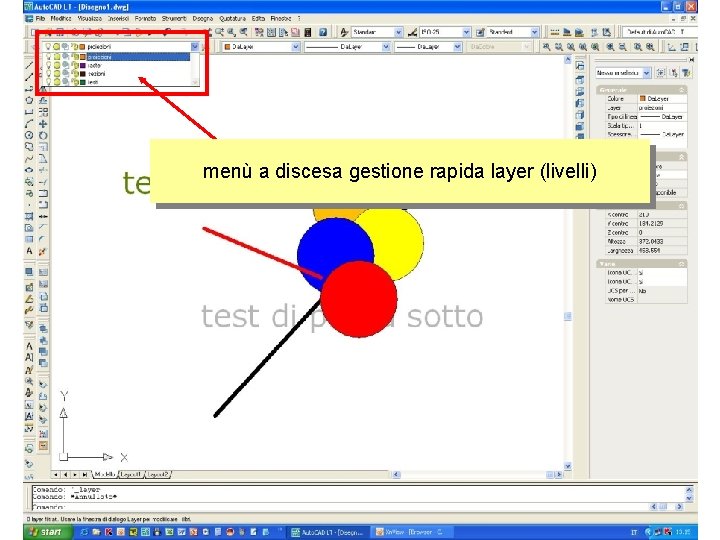720x540 pixels.
Task: Click the command line input field
Action: 340,507
